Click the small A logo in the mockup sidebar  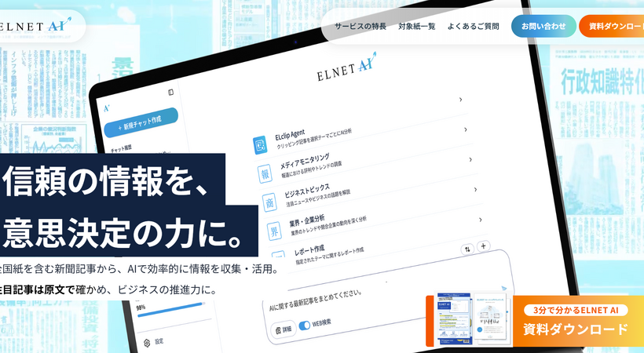106,108
